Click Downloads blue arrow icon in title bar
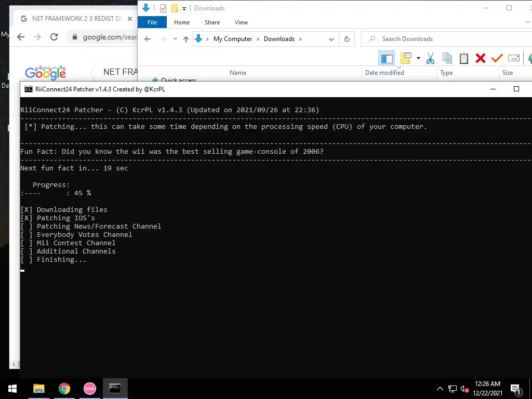Viewport: 532px width, 399px height. [146, 8]
